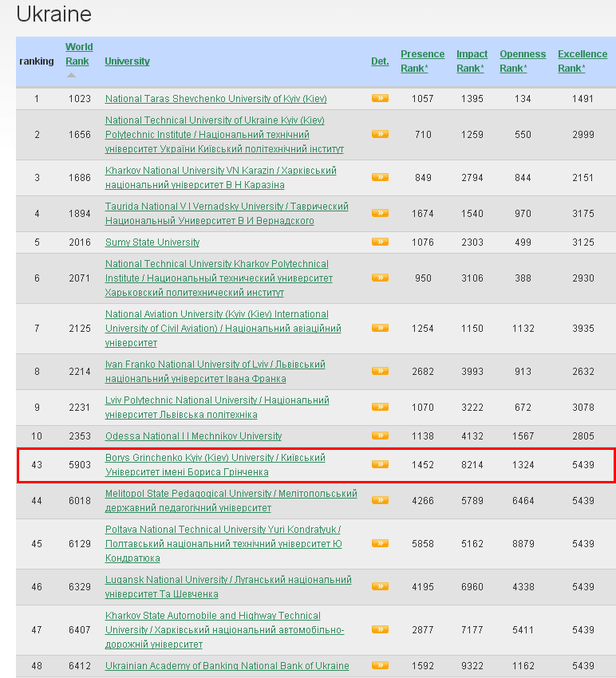Click the Det. column header
The width and height of the screenshot is (616, 678).
coord(380,61)
